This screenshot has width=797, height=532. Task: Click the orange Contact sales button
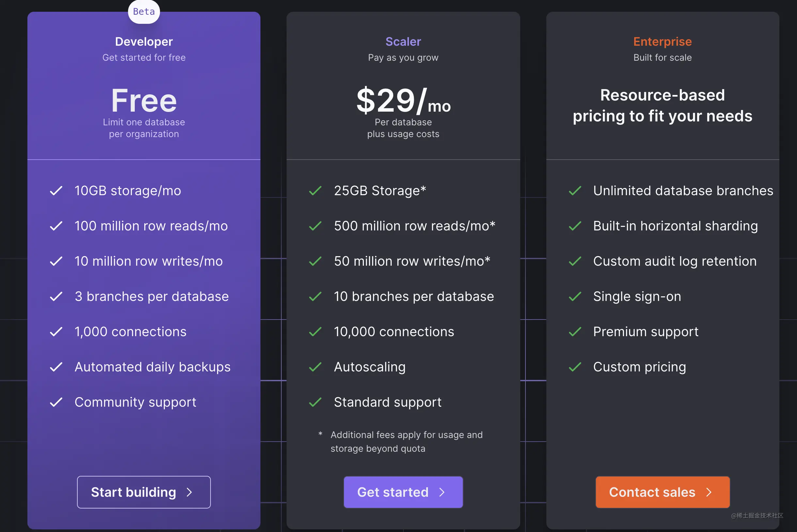(662, 492)
